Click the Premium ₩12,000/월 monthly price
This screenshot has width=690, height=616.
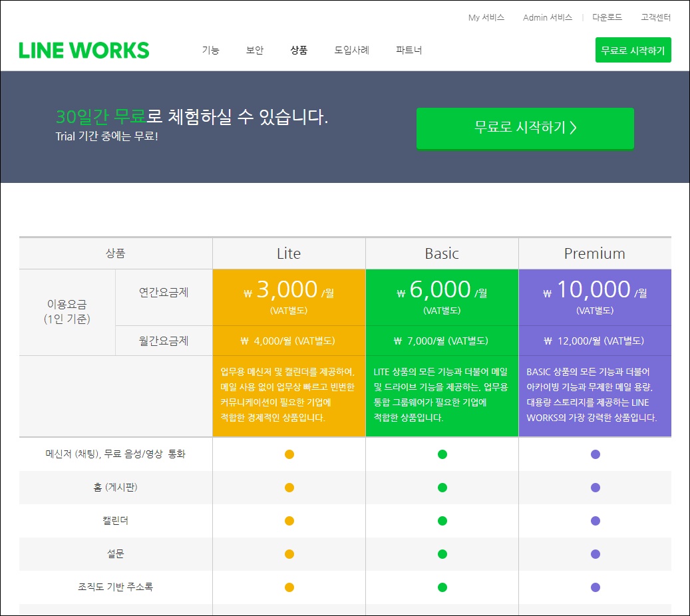pos(594,341)
